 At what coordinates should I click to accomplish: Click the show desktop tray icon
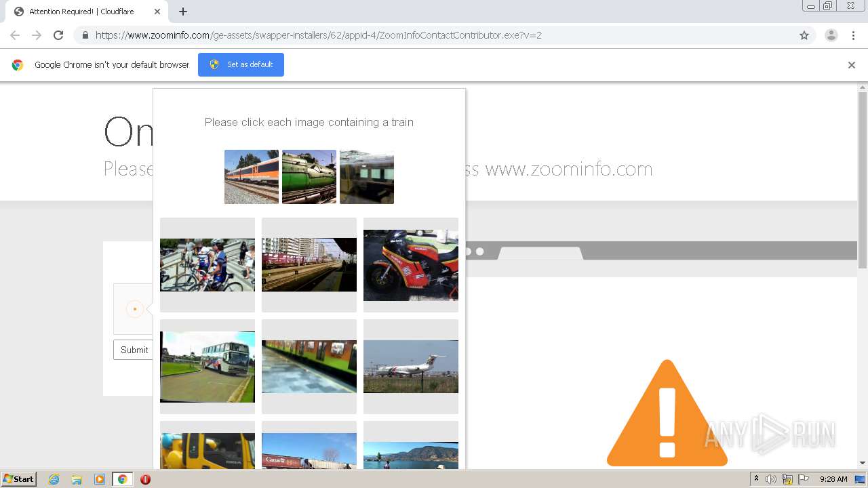click(861, 479)
